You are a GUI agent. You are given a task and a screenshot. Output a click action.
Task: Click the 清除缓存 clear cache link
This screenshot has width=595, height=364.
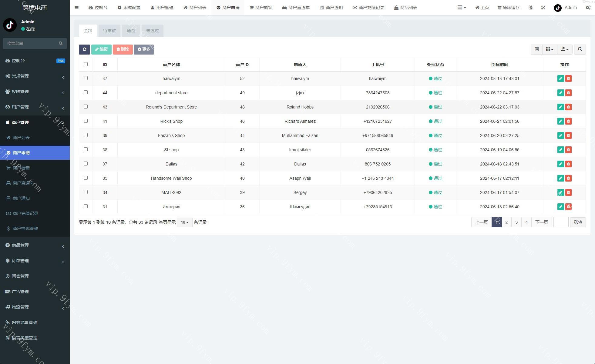tap(509, 8)
